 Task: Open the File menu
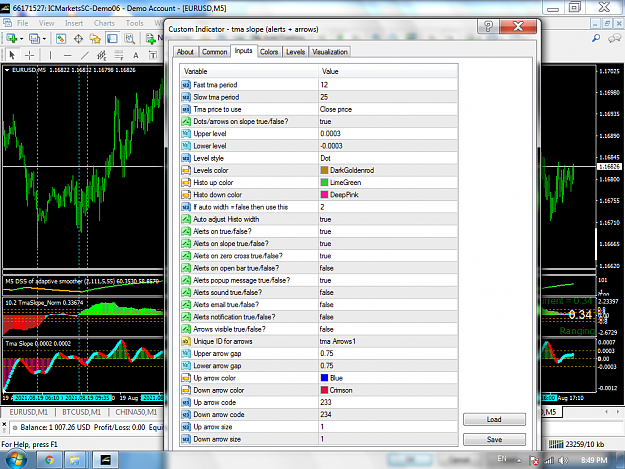[x=22, y=23]
